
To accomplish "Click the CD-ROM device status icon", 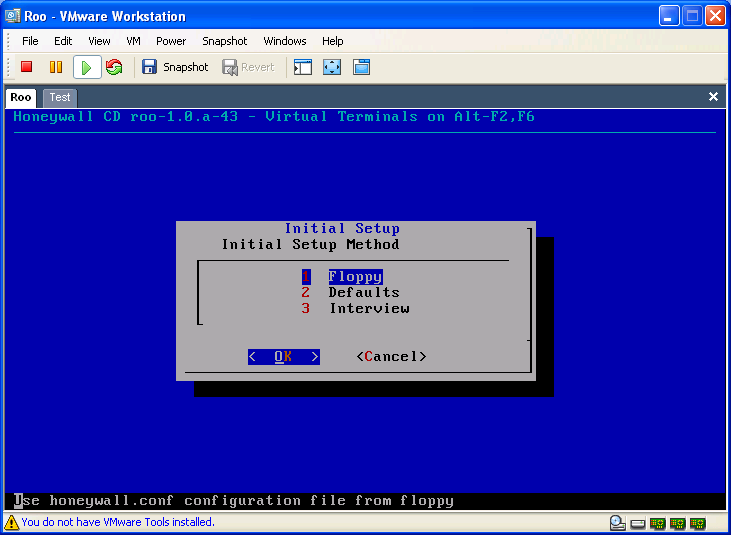I will (618, 523).
